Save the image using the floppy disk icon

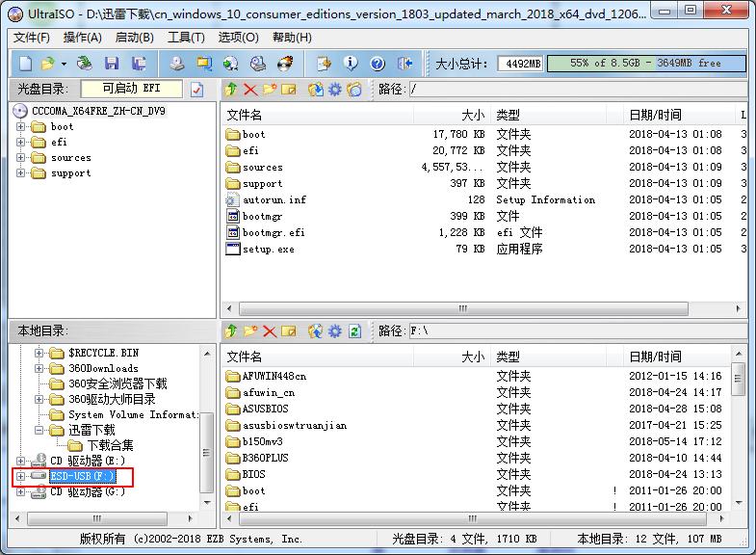112,64
